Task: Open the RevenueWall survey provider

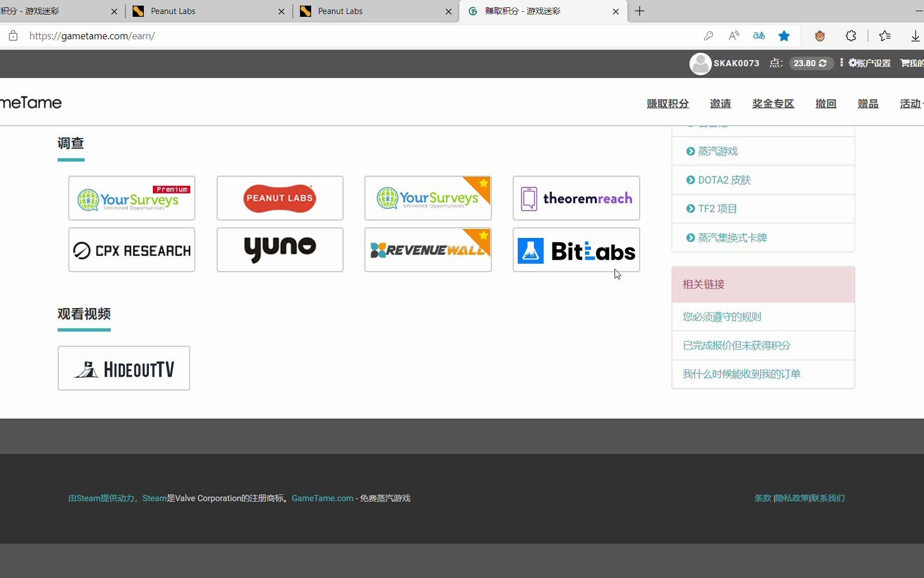Action: (x=428, y=250)
